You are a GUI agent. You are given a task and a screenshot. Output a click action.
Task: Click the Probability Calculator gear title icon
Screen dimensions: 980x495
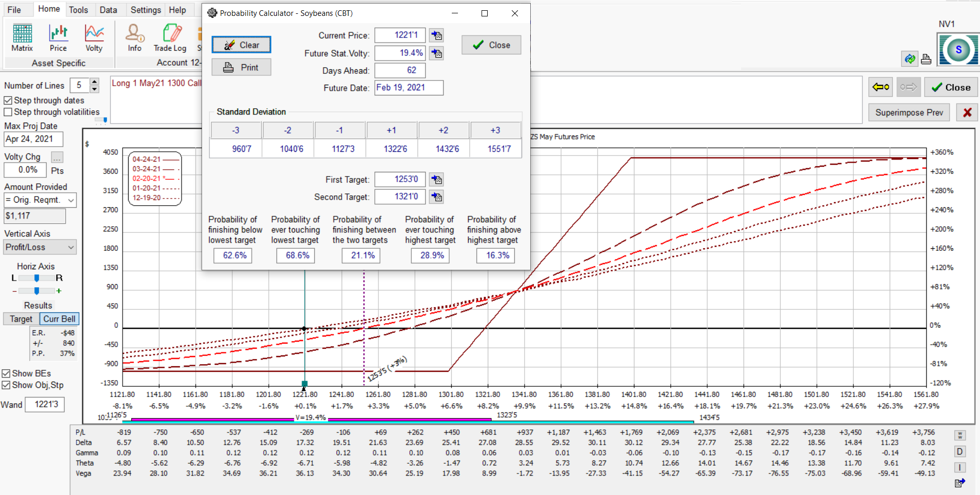click(x=212, y=13)
